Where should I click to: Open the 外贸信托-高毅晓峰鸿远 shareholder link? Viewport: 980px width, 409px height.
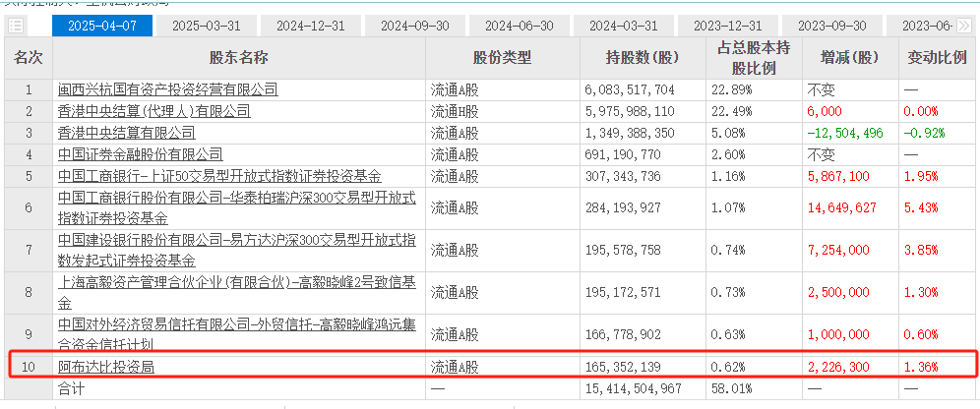(x=236, y=334)
